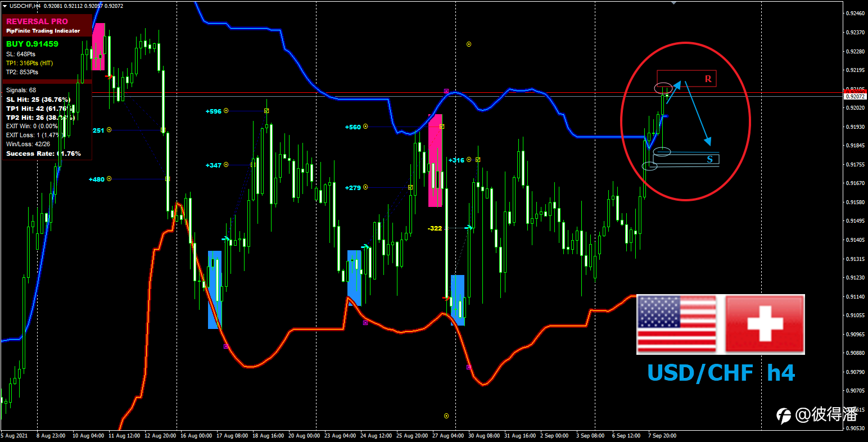This screenshot has width=868, height=442.
Task: Click the 0.92460 price axis label
Action: [x=855, y=13]
